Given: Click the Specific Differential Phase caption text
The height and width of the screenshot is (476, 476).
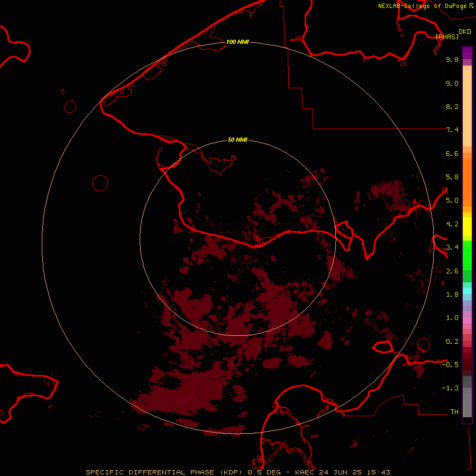Looking at the screenshot, I should click(237, 472).
